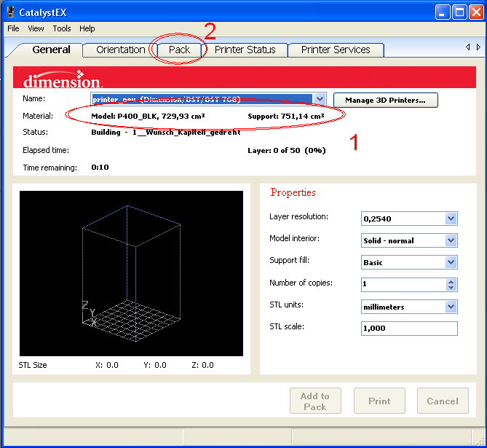This screenshot has width=487, height=448.
Task: Open the Tools menu
Action: point(62,28)
